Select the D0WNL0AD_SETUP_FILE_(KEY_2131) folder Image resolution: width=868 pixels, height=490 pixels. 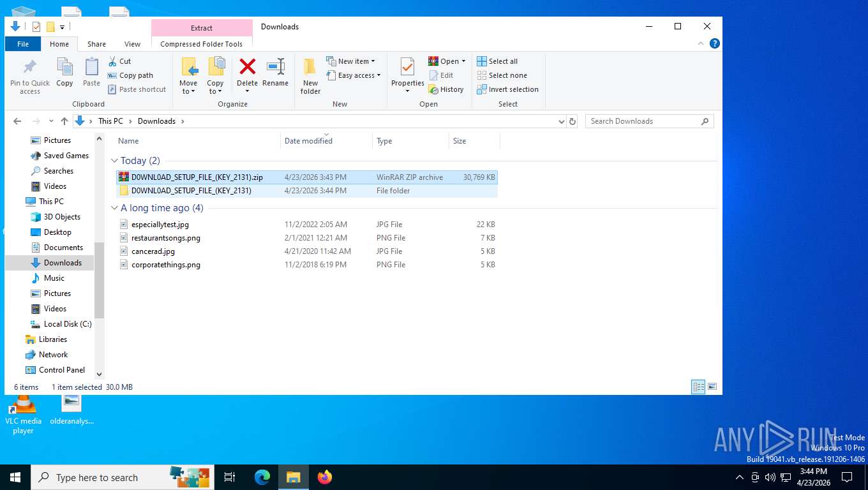coord(307,191)
